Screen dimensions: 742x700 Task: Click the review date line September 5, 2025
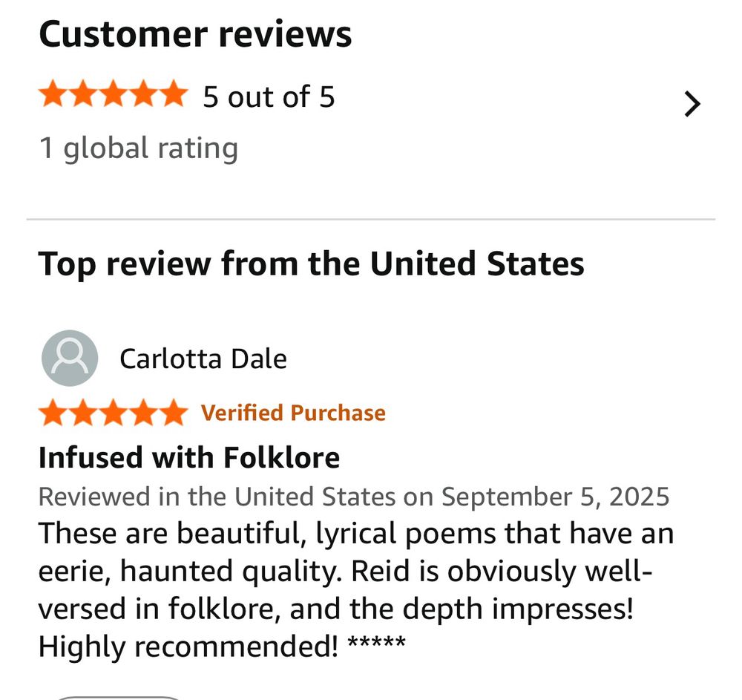(x=353, y=496)
